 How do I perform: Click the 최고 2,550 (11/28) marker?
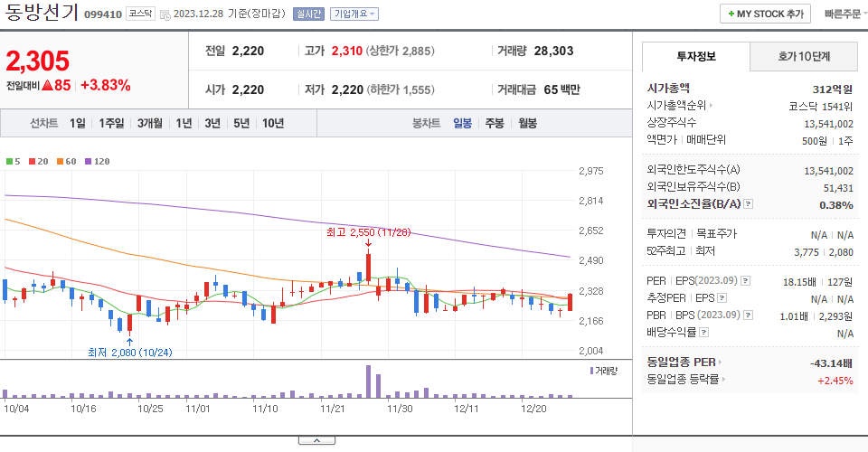click(x=369, y=232)
